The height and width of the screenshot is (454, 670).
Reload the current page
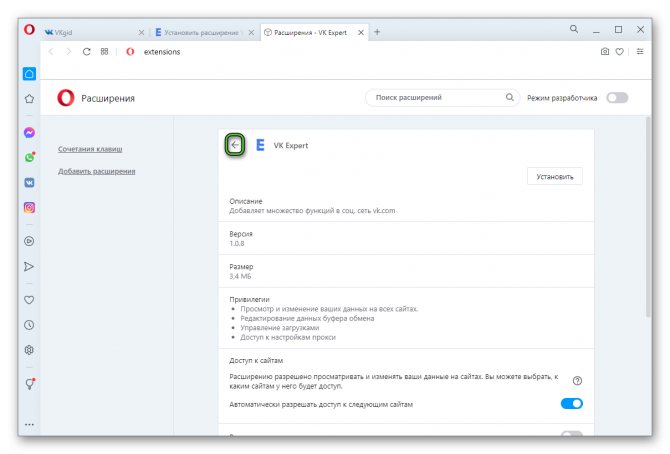click(x=86, y=52)
